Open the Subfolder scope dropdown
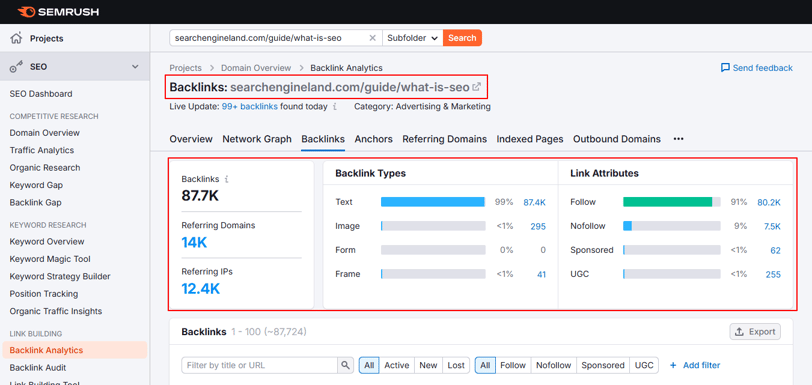 click(x=413, y=38)
